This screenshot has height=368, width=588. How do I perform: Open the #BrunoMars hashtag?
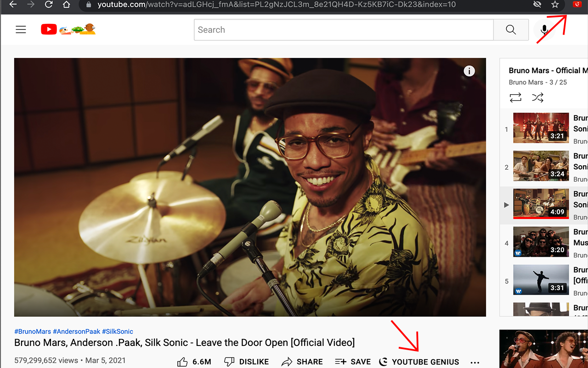coord(33,331)
